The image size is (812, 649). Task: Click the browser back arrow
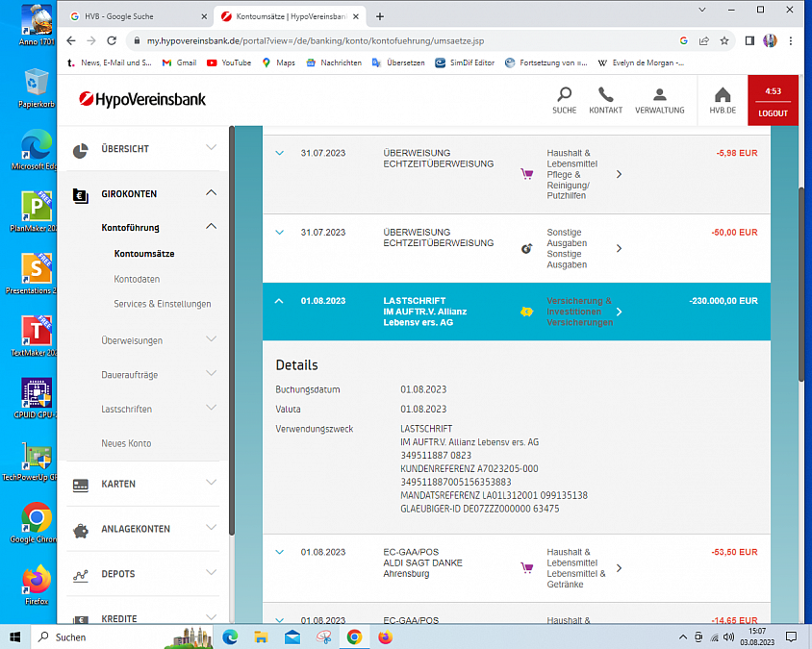coord(71,40)
